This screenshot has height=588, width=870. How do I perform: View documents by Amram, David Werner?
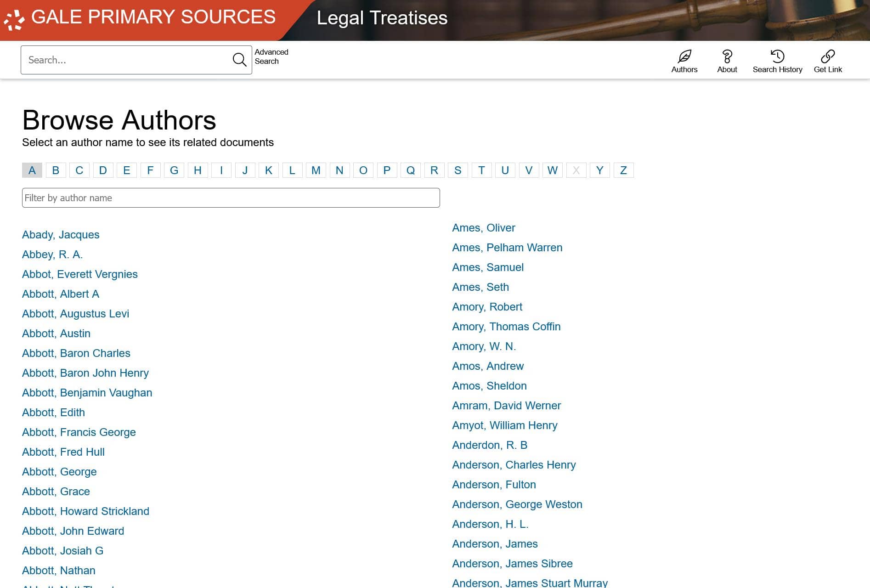pyautogui.click(x=507, y=406)
